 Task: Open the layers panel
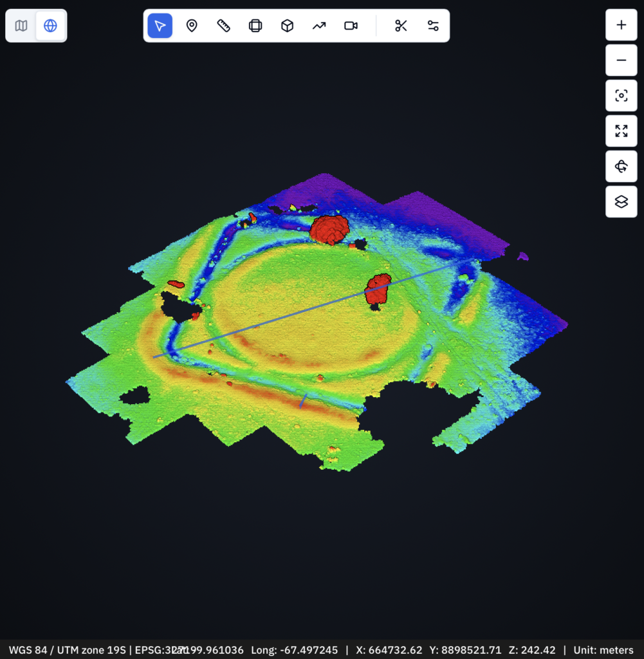point(621,202)
